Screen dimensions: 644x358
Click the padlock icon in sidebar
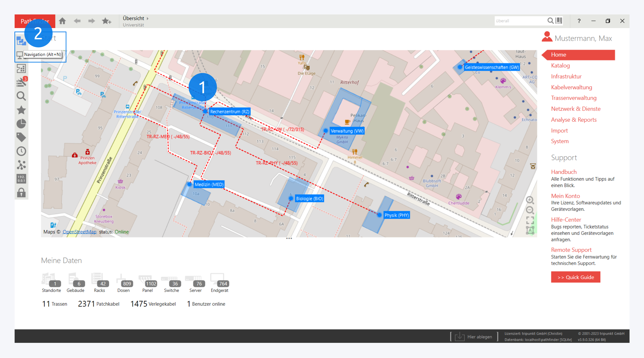click(21, 193)
